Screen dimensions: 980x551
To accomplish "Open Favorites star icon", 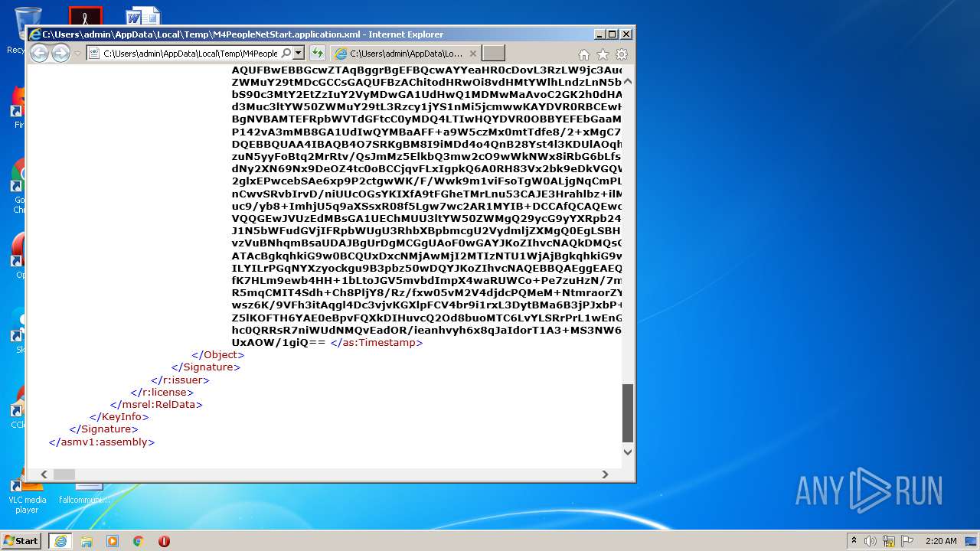I will (603, 54).
